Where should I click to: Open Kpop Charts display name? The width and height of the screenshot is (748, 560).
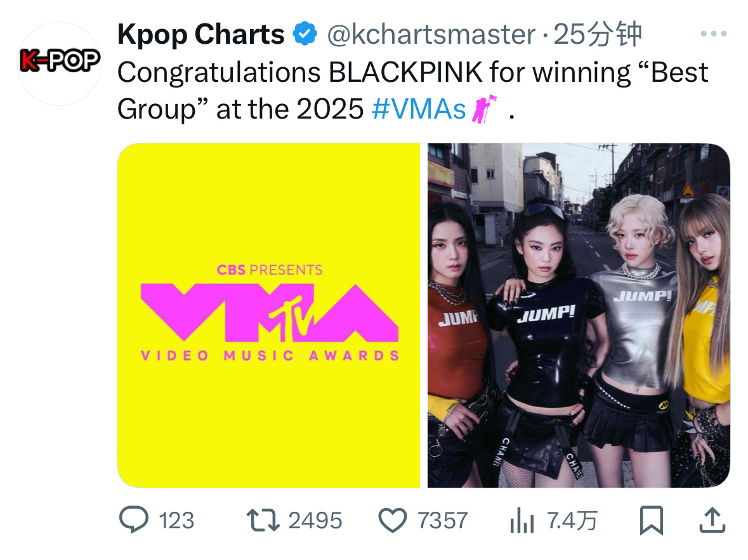pyautogui.click(x=201, y=34)
